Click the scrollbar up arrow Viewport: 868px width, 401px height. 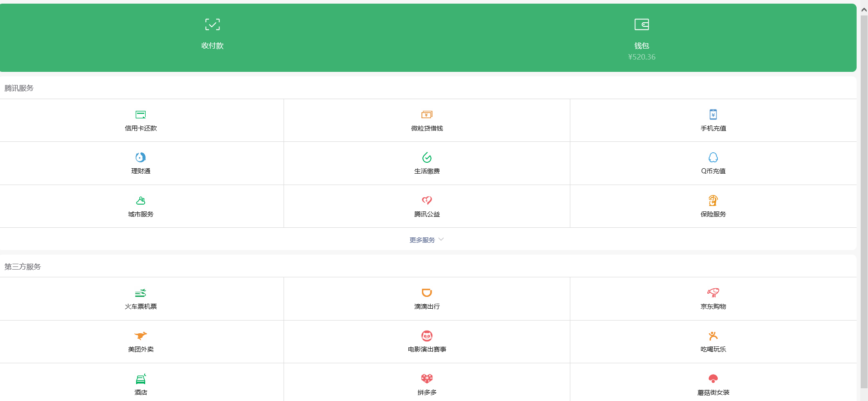point(863,10)
